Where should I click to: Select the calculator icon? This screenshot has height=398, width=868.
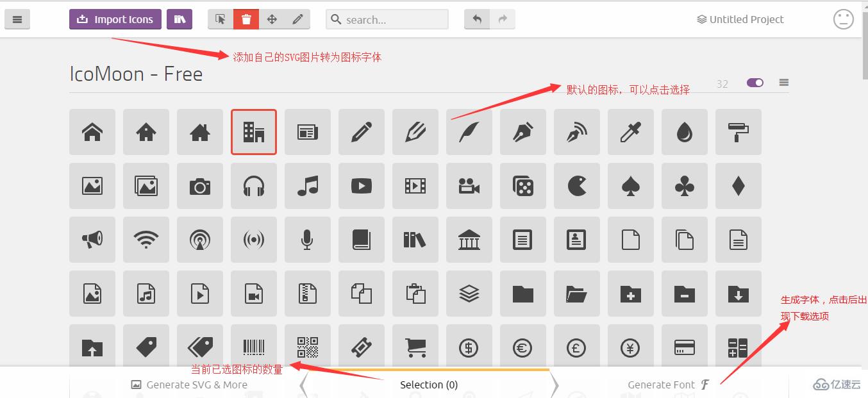tap(739, 347)
